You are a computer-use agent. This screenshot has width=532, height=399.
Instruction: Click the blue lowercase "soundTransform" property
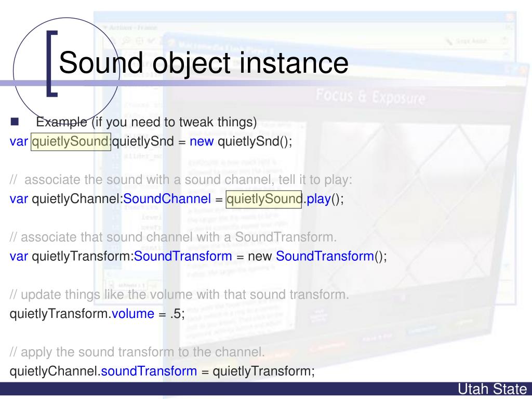[149, 371]
